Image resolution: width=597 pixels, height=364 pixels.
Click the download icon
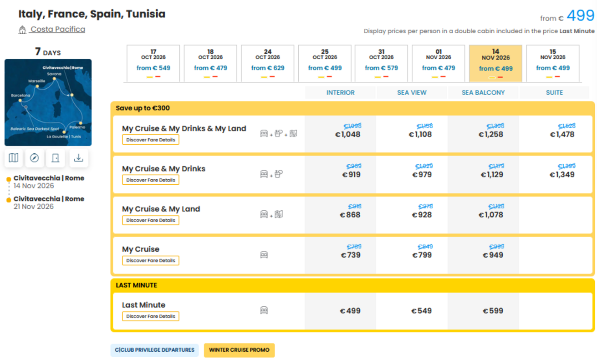[78, 158]
